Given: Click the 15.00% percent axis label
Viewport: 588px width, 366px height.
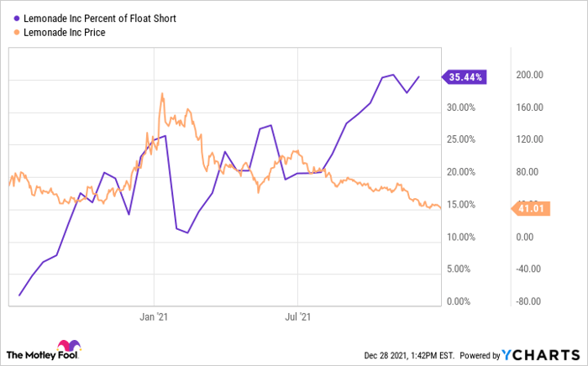Looking at the screenshot, I should click(461, 205).
